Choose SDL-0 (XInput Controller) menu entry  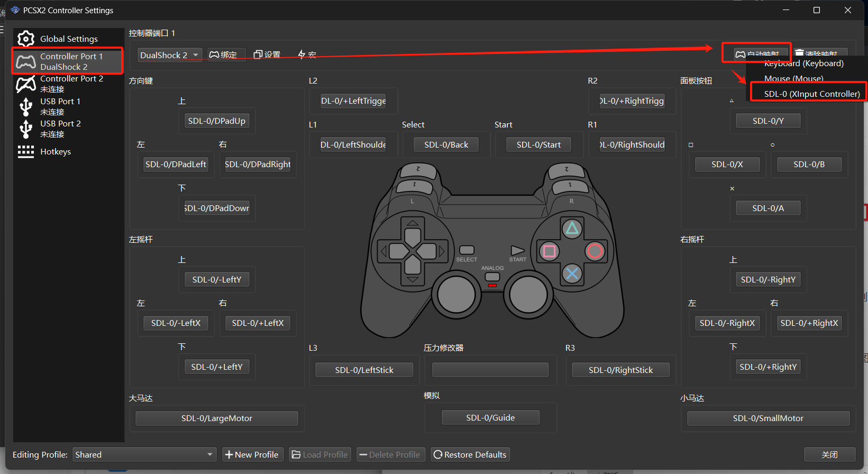[812, 94]
